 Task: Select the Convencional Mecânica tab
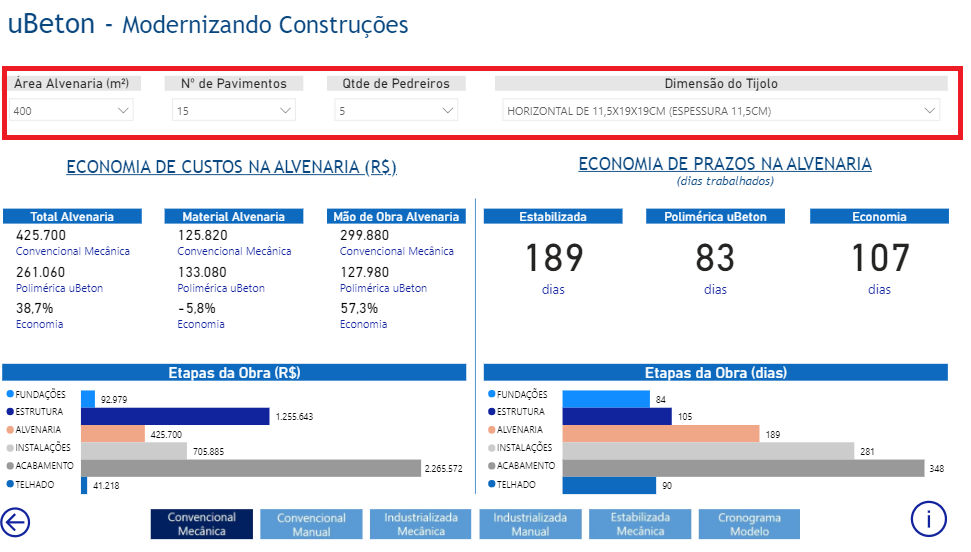(x=202, y=524)
